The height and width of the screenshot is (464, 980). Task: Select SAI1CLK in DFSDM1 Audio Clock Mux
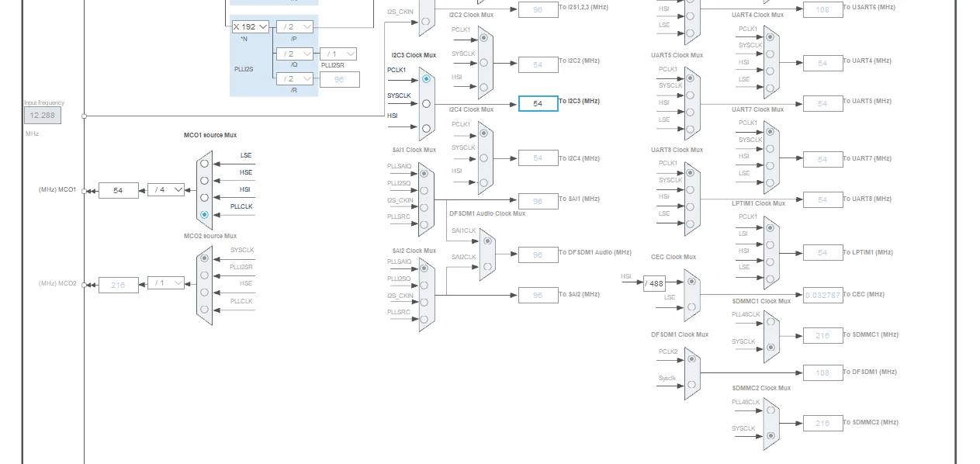[487, 241]
